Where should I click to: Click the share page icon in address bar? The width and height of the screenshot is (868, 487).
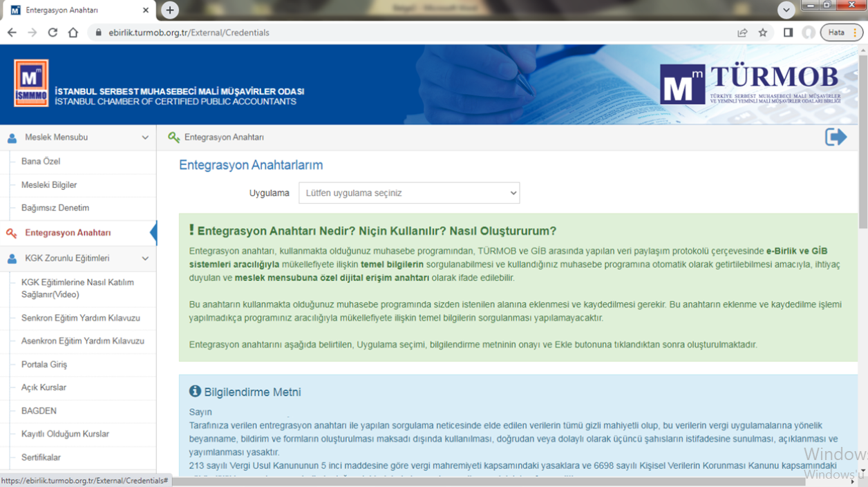coord(742,32)
